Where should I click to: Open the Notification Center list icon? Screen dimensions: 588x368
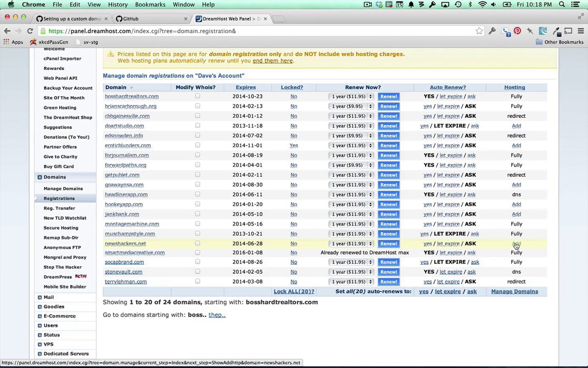[575, 4]
